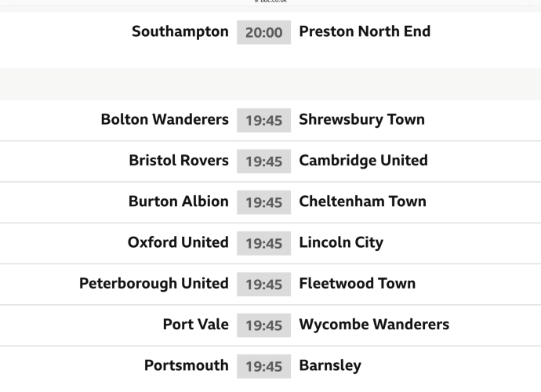
Task: Select the 19:45 time beside Oxford United
Action: [263, 243]
